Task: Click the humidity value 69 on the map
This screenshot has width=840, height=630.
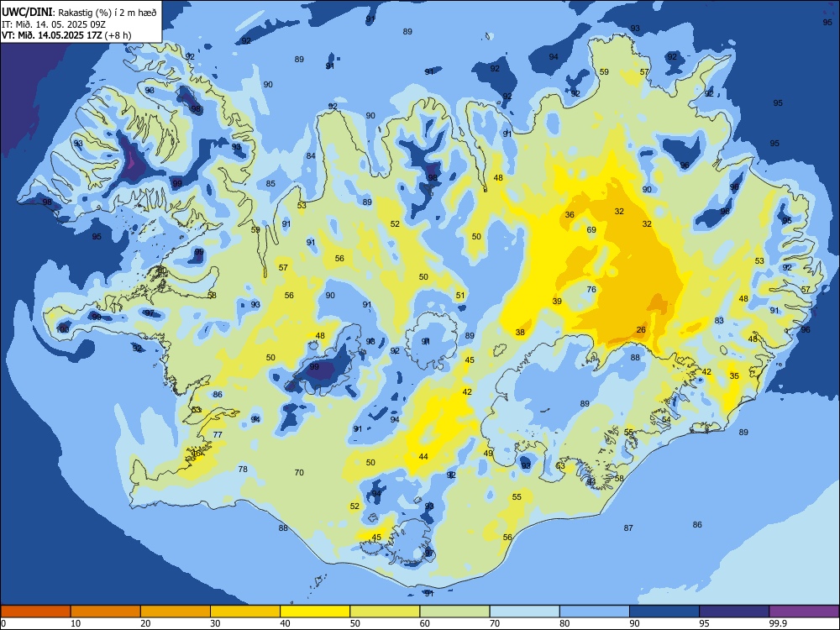Action: click(591, 230)
